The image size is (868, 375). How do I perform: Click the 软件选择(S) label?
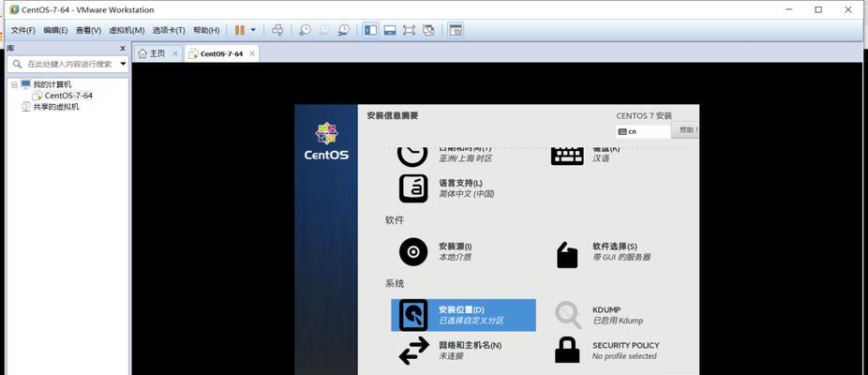[615, 246]
